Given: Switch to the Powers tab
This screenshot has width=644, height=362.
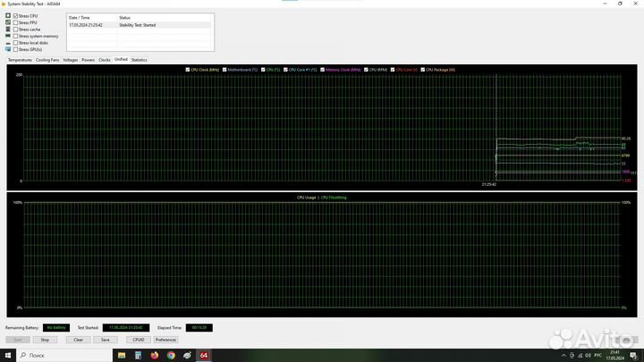Looking at the screenshot, I should tap(88, 60).
